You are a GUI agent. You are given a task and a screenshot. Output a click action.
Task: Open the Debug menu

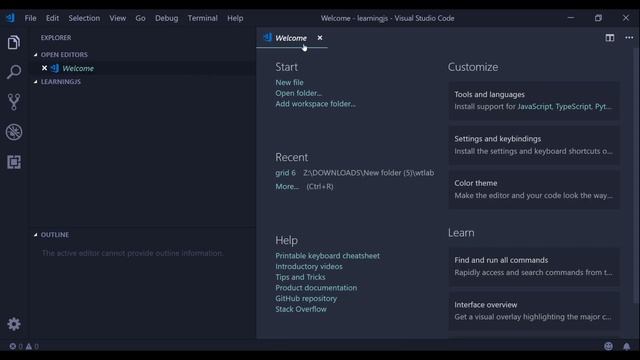coord(167,18)
